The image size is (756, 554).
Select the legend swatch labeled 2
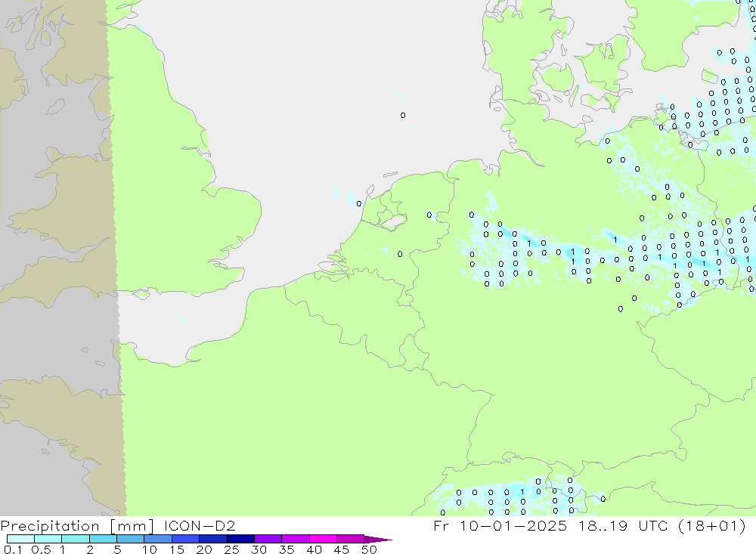pos(103,539)
